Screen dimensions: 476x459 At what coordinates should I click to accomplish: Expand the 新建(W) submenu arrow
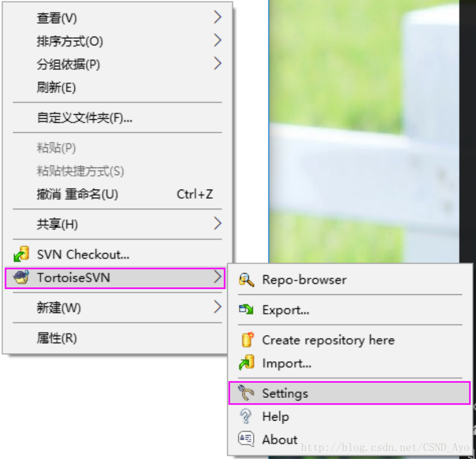tap(217, 307)
